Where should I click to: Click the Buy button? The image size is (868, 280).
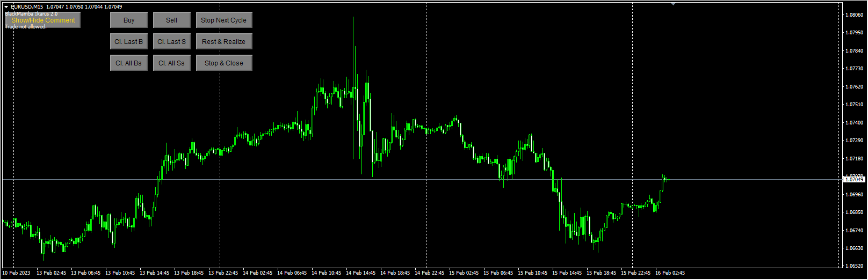point(129,20)
